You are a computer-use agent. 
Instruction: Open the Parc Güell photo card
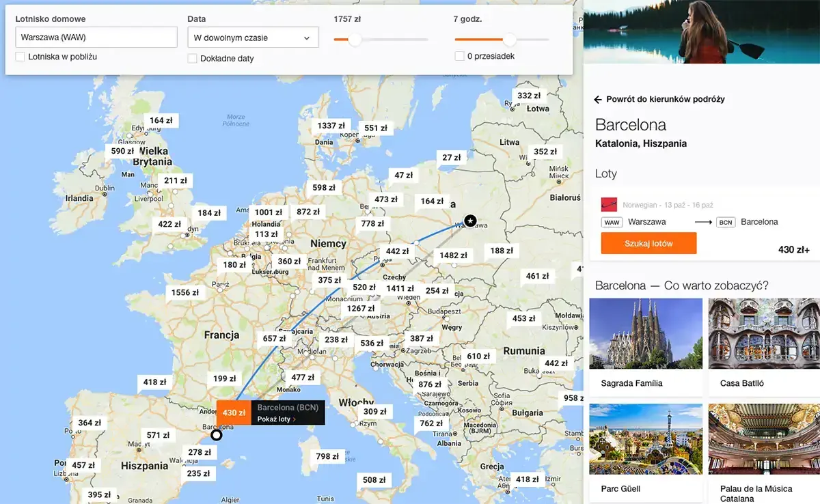pyautogui.click(x=646, y=453)
